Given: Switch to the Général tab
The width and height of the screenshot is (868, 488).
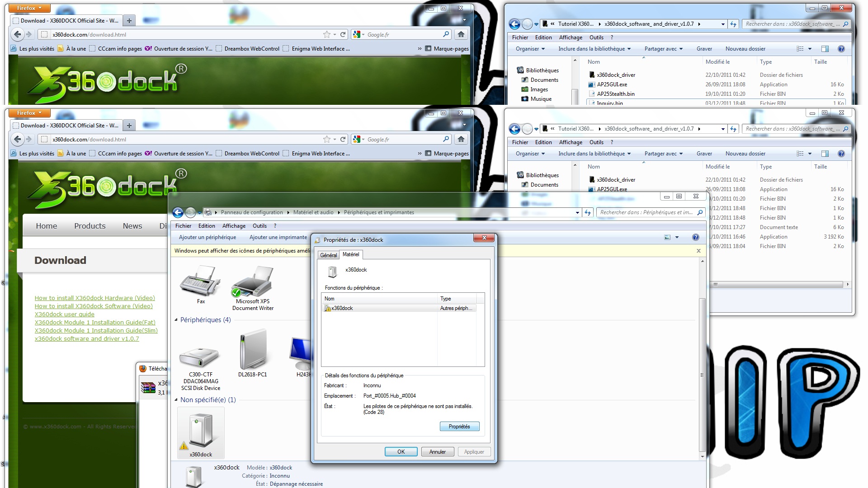Looking at the screenshot, I should (329, 255).
